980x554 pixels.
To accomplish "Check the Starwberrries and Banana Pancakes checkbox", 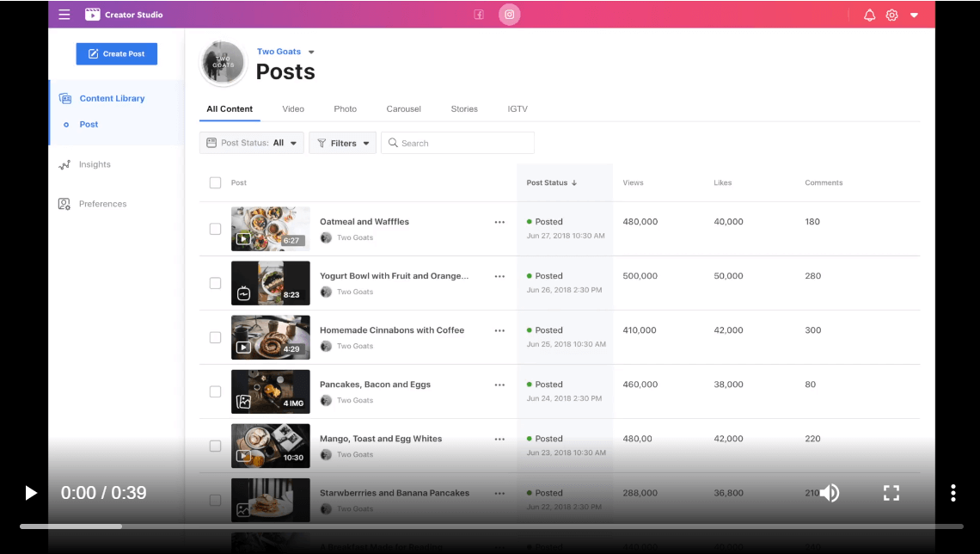I will (215, 500).
